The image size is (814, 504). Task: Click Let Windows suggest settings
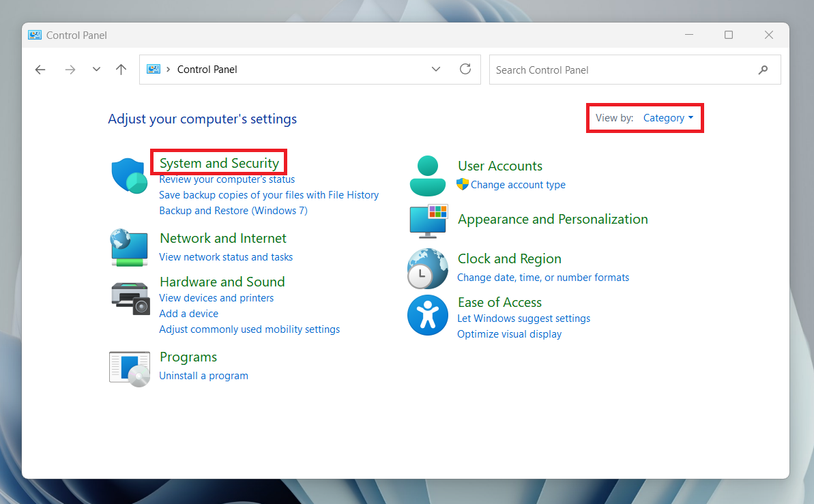pyautogui.click(x=524, y=318)
